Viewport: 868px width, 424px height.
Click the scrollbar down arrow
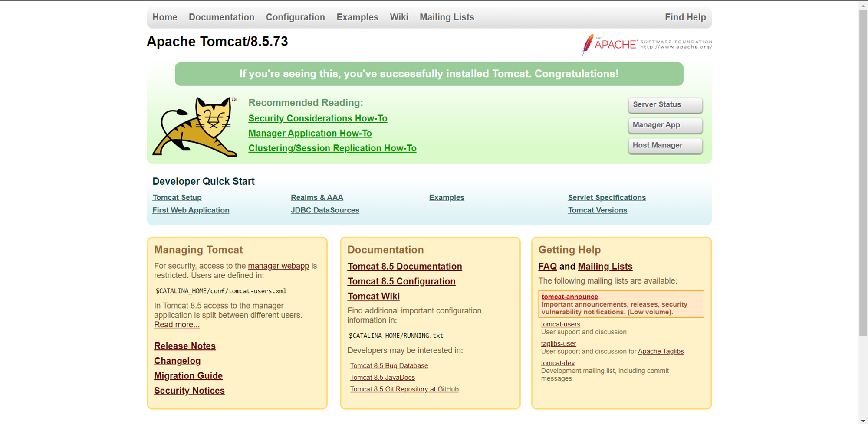click(863, 420)
